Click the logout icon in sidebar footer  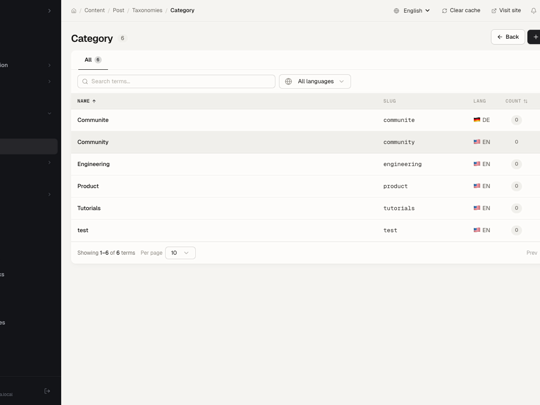pos(47,391)
